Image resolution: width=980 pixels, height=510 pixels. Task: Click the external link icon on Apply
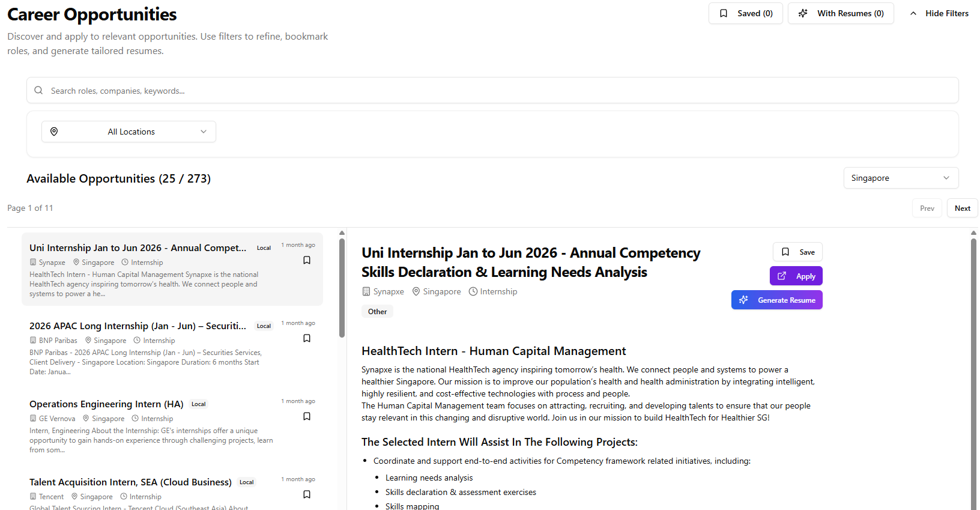[782, 276]
